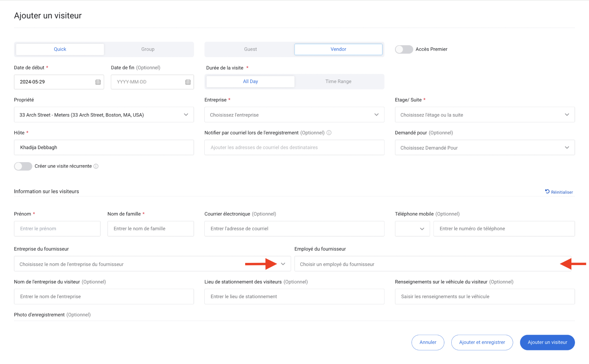
Task: Click info icon next to recurring visit
Action: 96,166
